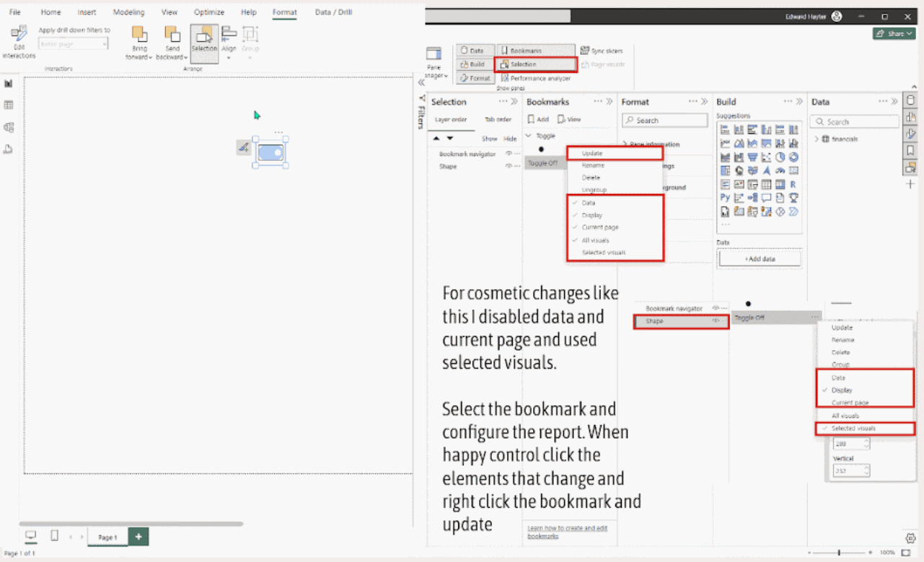Click the Search field in Format pane

coord(665,120)
